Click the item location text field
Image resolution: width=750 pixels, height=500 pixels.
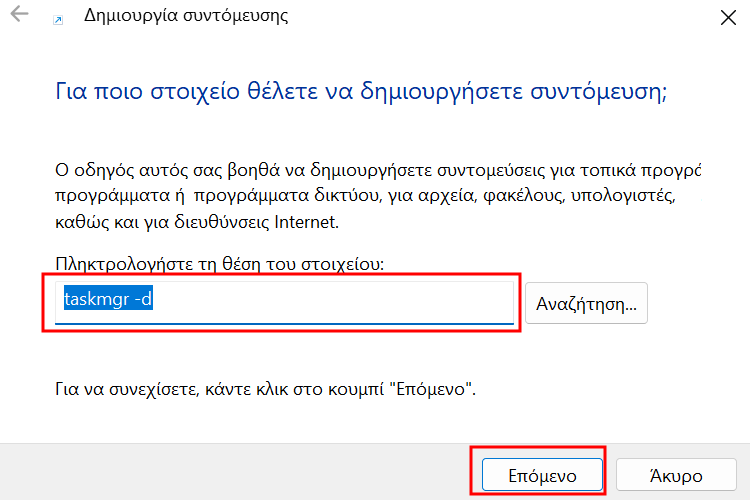click(284, 303)
